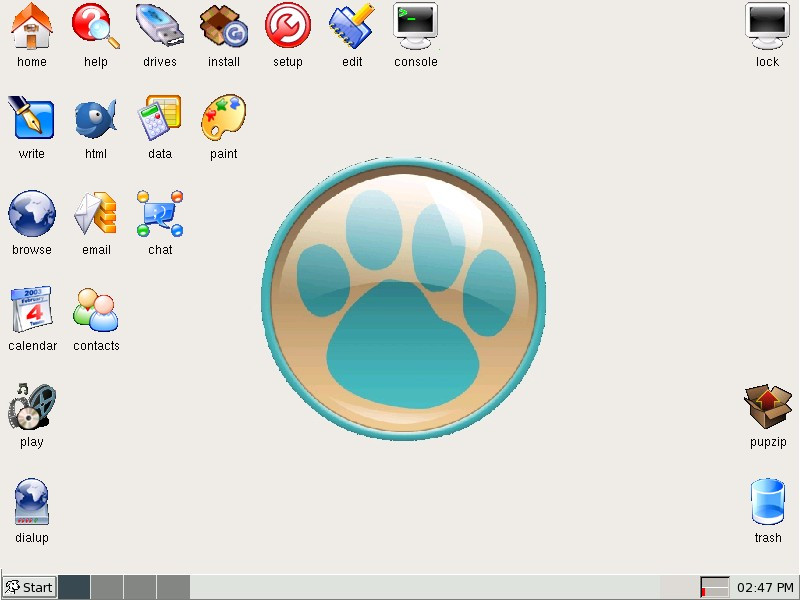Open the console terminal icon
Screen dimensions: 800x600
(415, 27)
